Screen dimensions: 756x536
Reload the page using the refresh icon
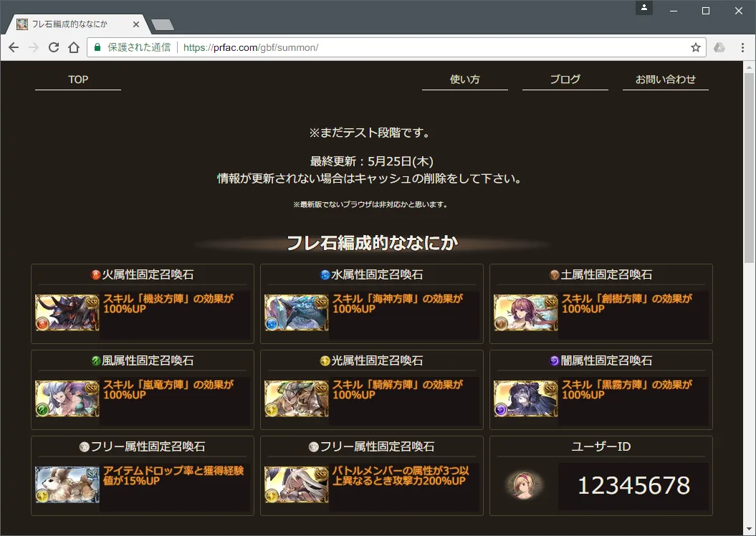[x=54, y=47]
